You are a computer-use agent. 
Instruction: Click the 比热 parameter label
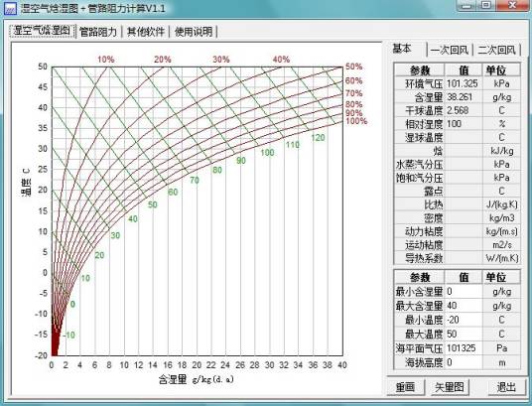[x=434, y=204]
